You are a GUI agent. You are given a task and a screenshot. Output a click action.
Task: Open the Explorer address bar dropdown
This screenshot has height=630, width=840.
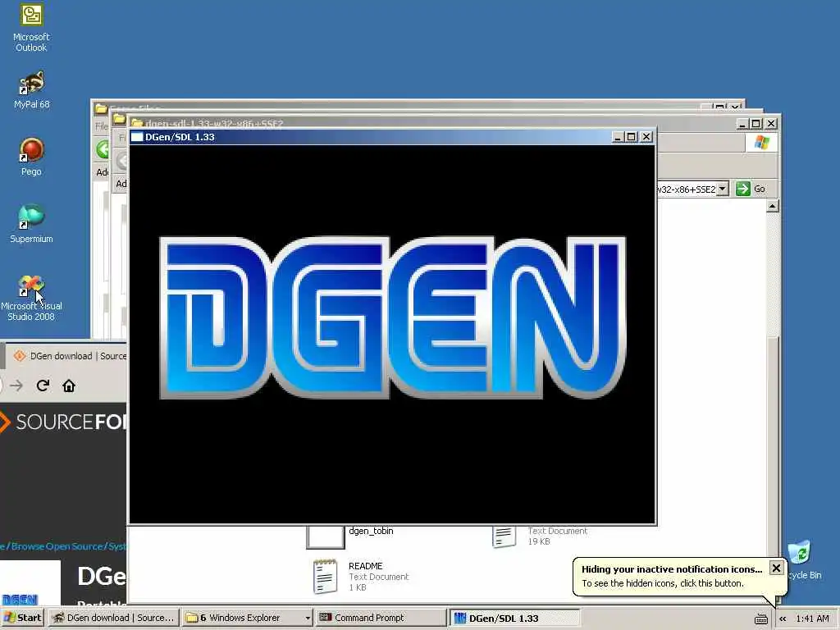pyautogui.click(x=722, y=189)
